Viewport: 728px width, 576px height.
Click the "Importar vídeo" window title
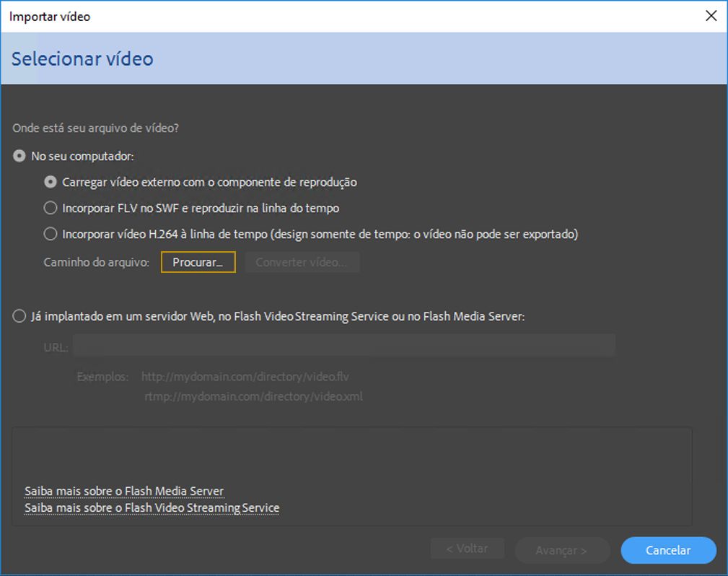coord(50,17)
